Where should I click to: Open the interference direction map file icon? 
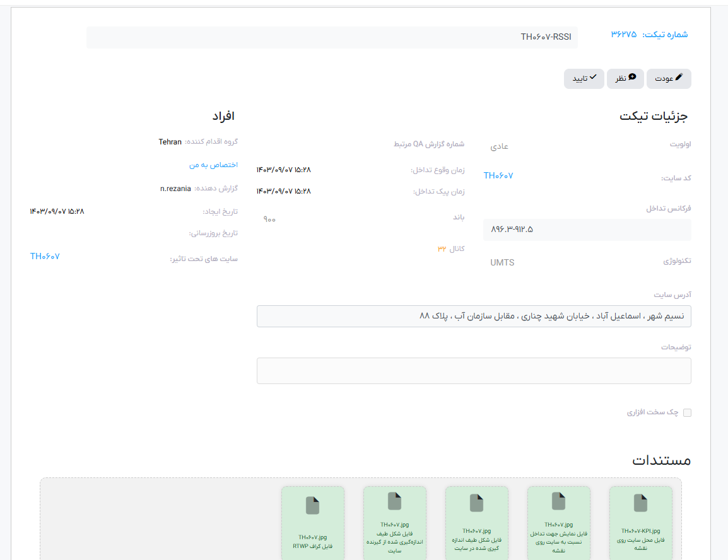click(x=558, y=501)
